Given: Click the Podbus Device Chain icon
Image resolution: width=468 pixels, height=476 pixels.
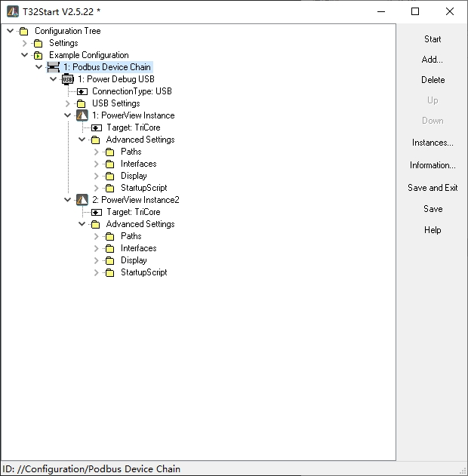Looking at the screenshot, I should coord(53,67).
